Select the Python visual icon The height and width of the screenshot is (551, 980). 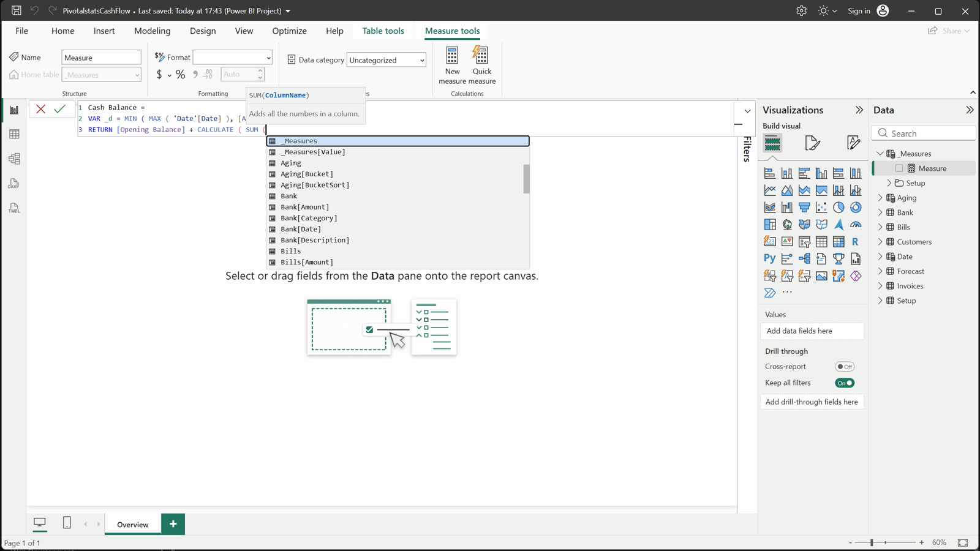[x=770, y=258]
